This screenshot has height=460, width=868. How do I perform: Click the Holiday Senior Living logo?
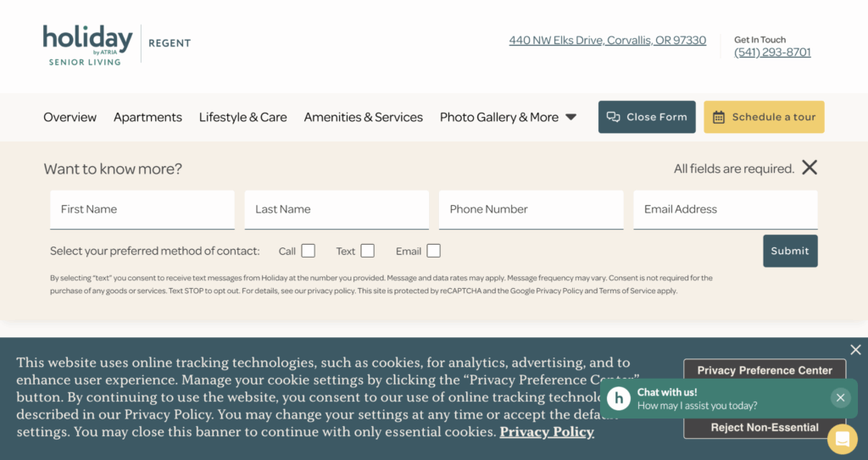click(x=88, y=45)
